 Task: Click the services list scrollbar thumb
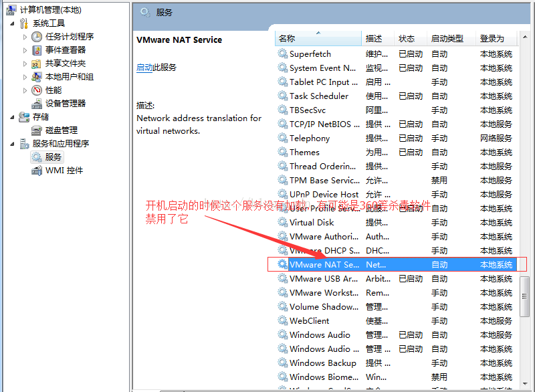[x=524, y=296]
